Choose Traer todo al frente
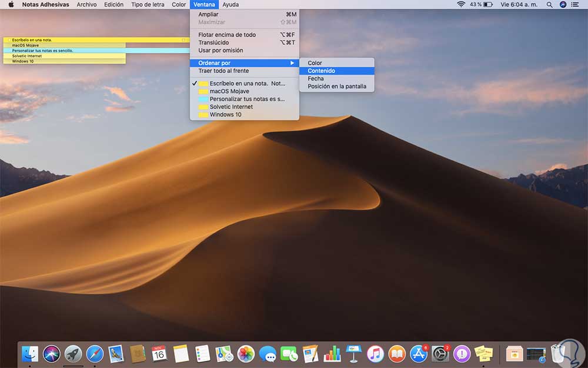Viewport: 588px width, 368px height. [245, 71]
